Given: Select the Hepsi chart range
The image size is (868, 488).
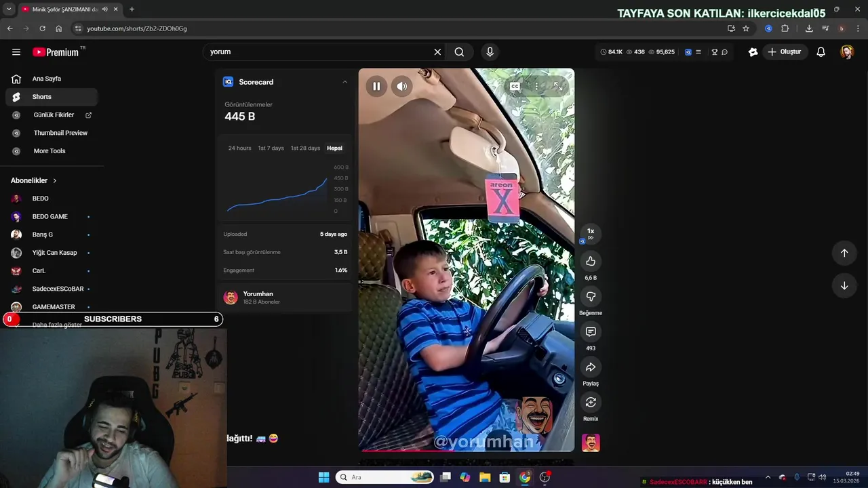Looking at the screenshot, I should (x=334, y=148).
